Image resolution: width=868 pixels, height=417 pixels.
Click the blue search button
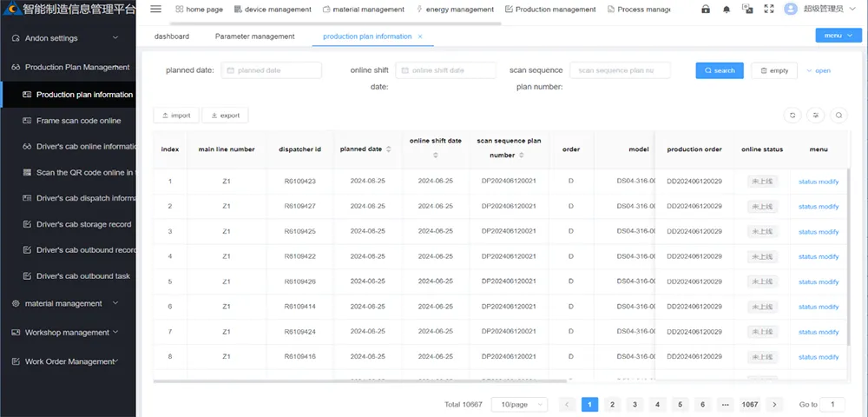point(720,70)
